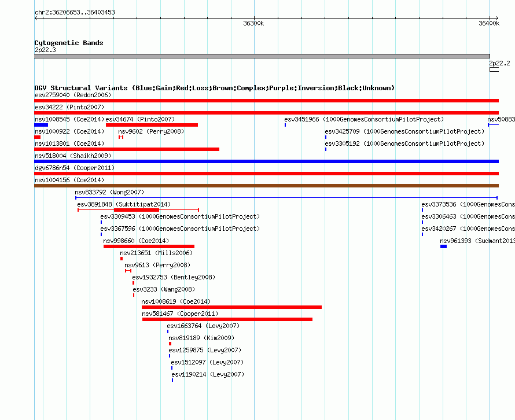Click the thick red segment of esv3891848
Screen dimensions: 515x420
(137, 210)
